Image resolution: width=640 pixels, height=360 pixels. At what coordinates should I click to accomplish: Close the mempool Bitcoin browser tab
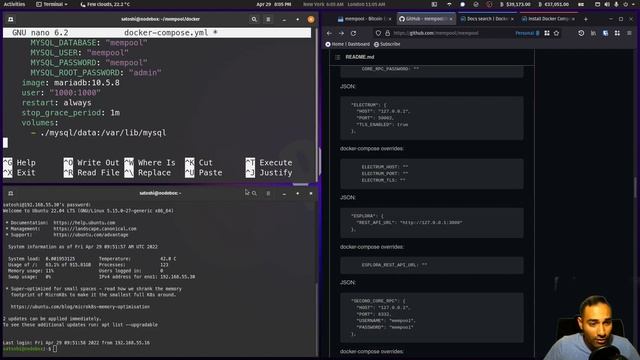pos(389,19)
